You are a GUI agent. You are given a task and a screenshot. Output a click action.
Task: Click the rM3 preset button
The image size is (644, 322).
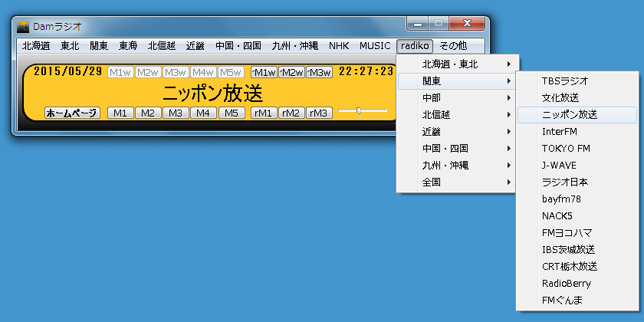tap(319, 113)
